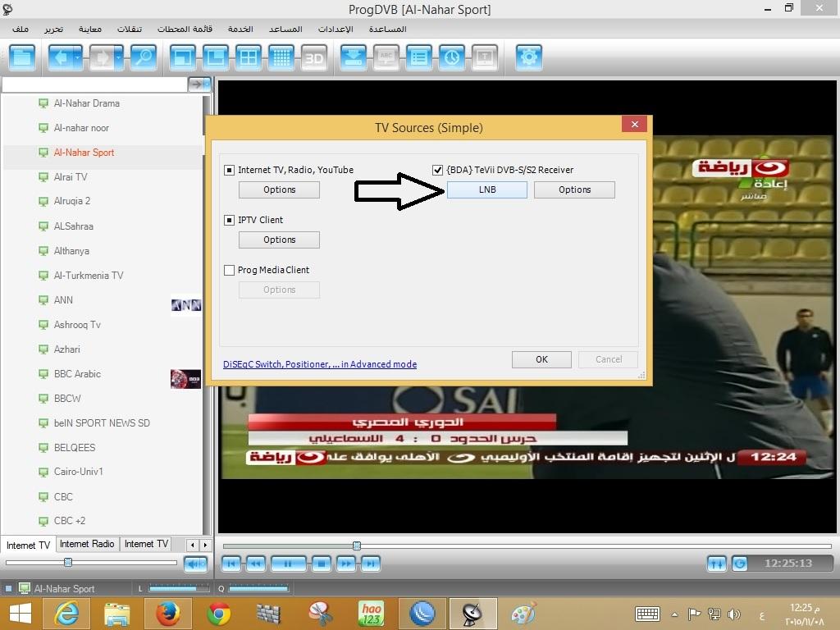The height and width of the screenshot is (630, 840).
Task: Open the Windows Start menu
Action: (21, 614)
